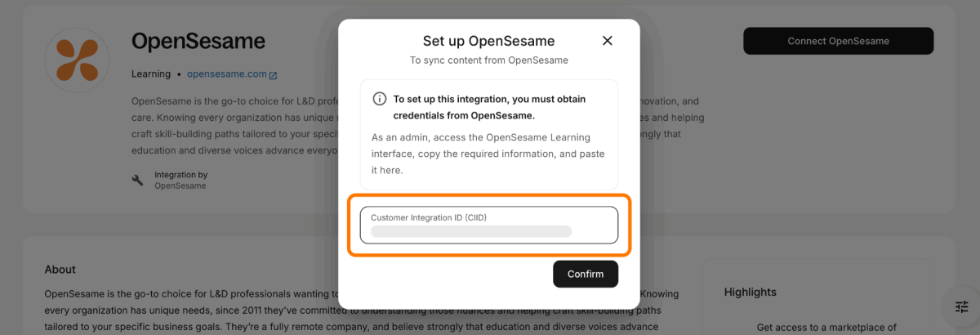Select the Highlights section heading
Screen dimensions: 980x335
tap(750, 292)
